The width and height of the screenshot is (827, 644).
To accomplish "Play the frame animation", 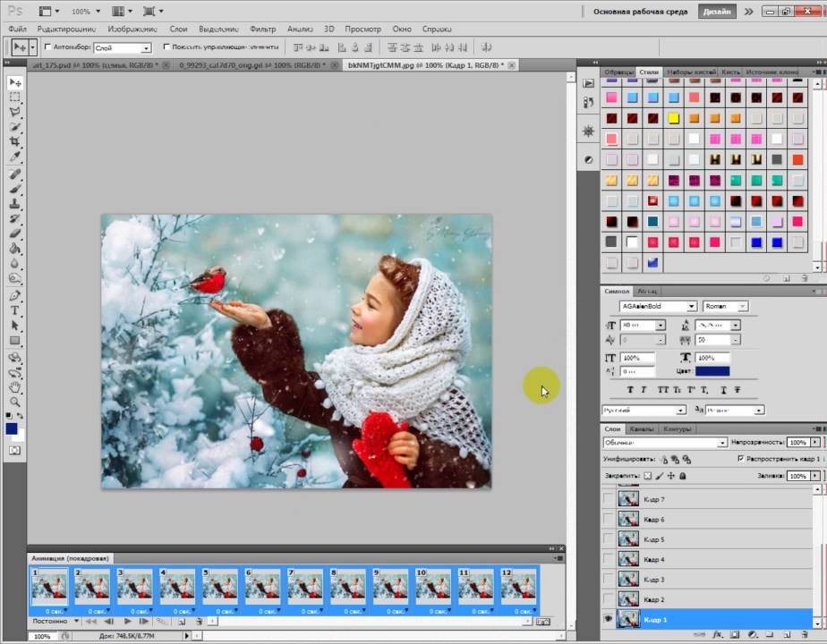I will (x=127, y=622).
